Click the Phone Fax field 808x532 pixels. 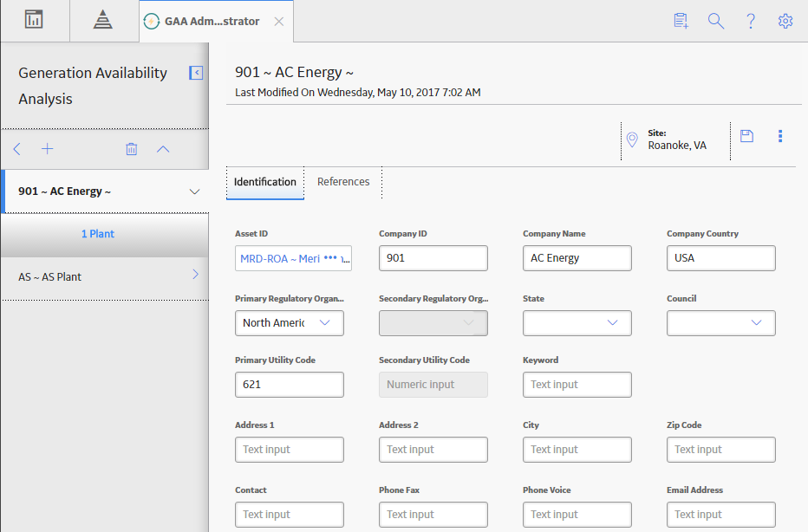click(x=433, y=515)
